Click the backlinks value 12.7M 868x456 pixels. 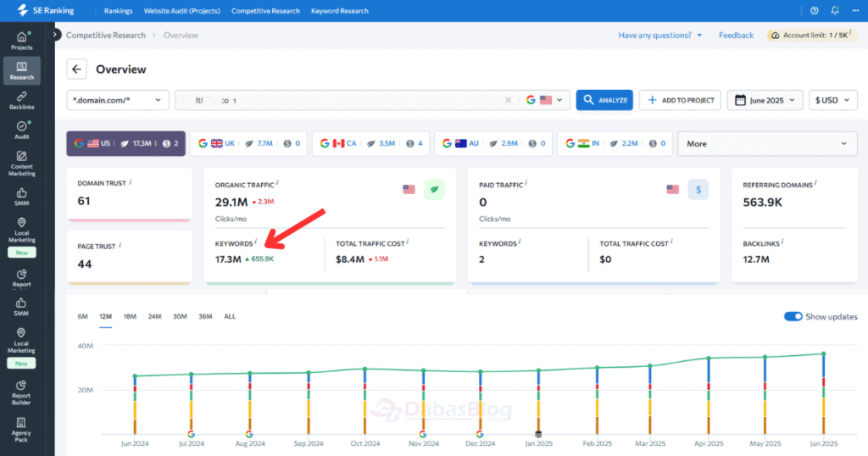[x=755, y=259]
